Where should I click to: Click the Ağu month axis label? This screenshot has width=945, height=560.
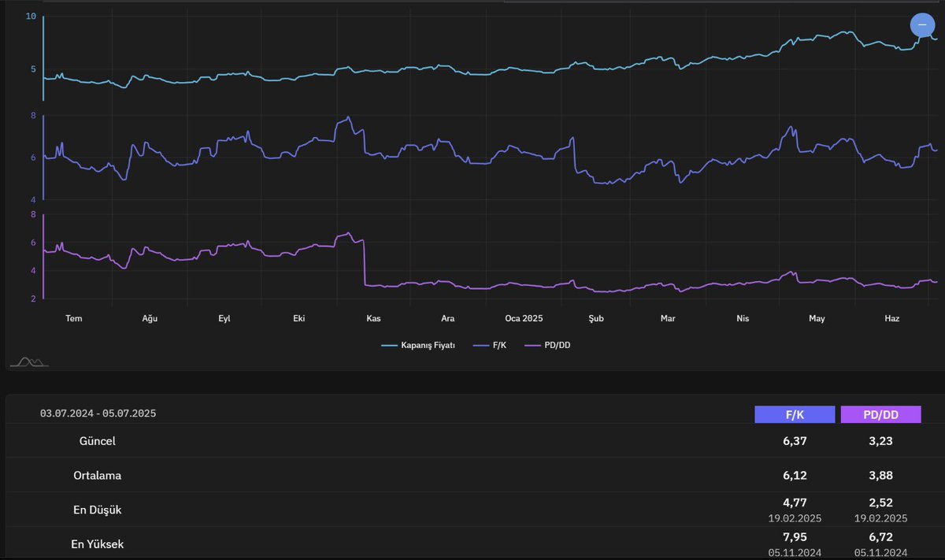(150, 318)
